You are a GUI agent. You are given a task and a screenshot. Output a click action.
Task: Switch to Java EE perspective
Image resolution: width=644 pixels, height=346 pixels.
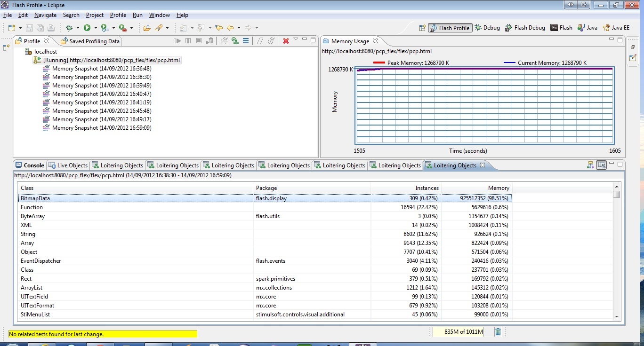coord(616,28)
